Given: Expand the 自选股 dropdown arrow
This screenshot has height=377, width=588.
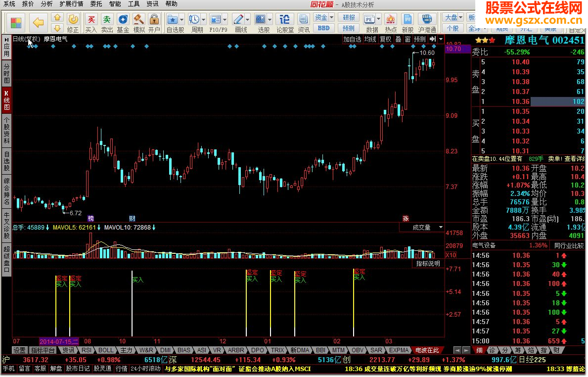Looking at the screenshot, I should [x=182, y=19].
